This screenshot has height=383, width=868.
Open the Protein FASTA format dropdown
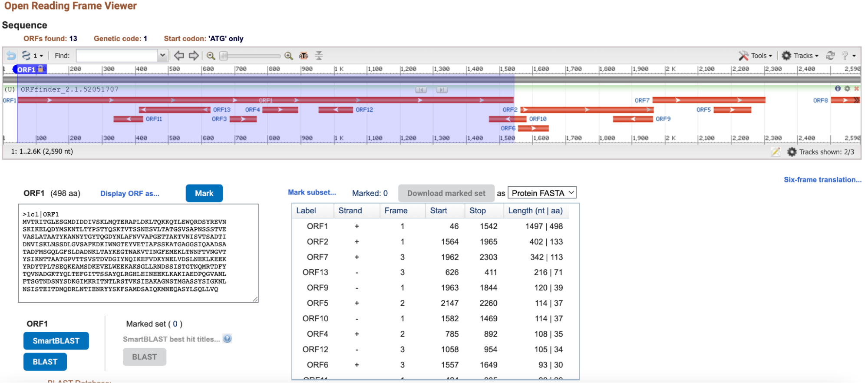click(x=542, y=193)
